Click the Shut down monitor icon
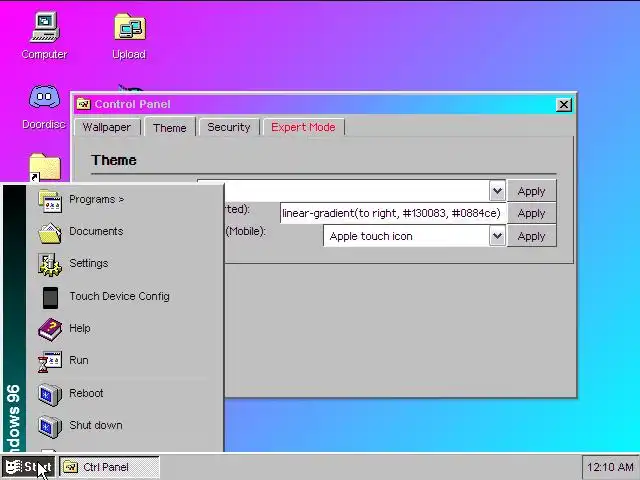This screenshot has height=480, width=640. (50, 426)
